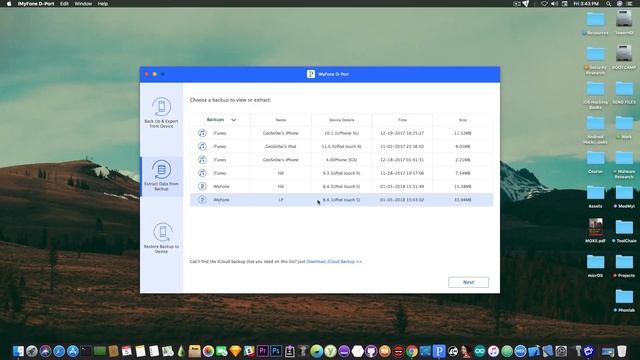Open the Malware Research desktop folder

624,164
